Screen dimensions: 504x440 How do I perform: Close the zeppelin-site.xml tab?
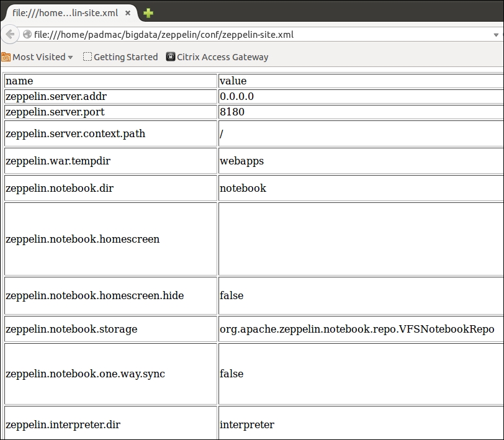128,13
